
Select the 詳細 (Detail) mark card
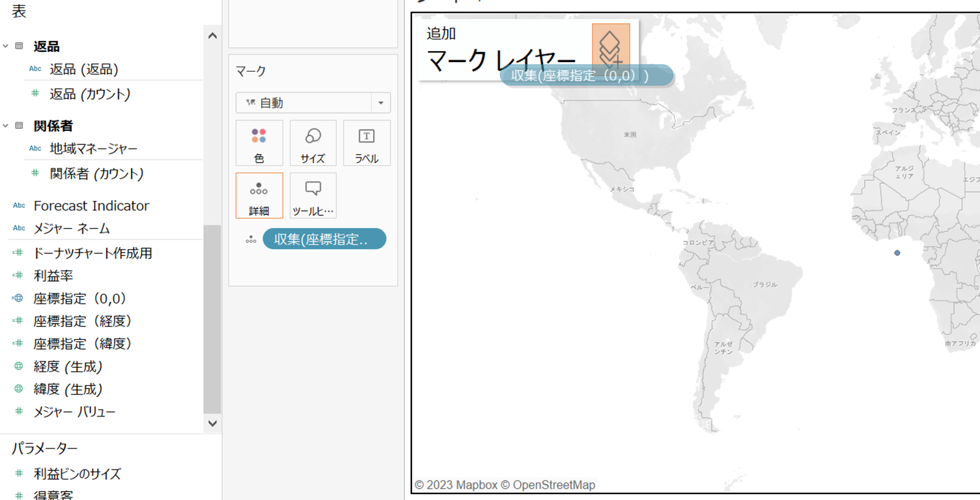pyautogui.click(x=259, y=196)
